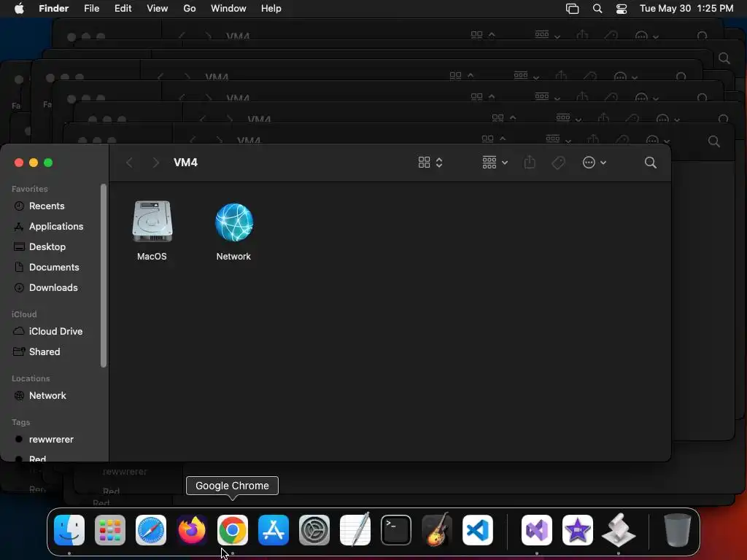
Task: Open the Help menu
Action: 271,9
